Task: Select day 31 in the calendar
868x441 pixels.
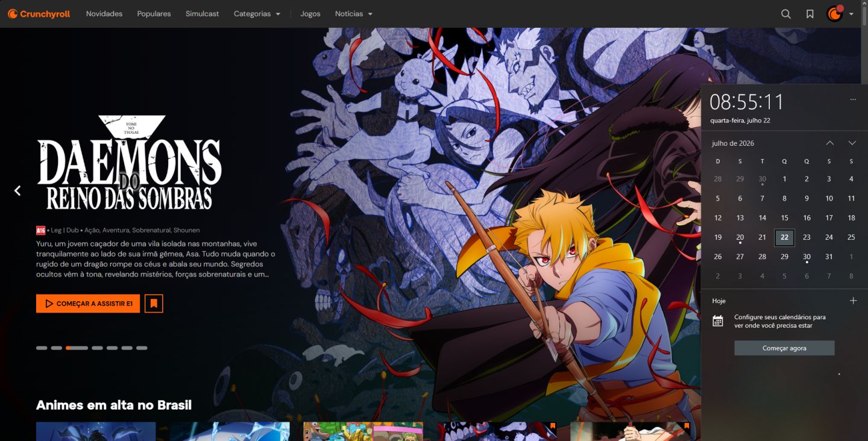Action: click(x=829, y=257)
